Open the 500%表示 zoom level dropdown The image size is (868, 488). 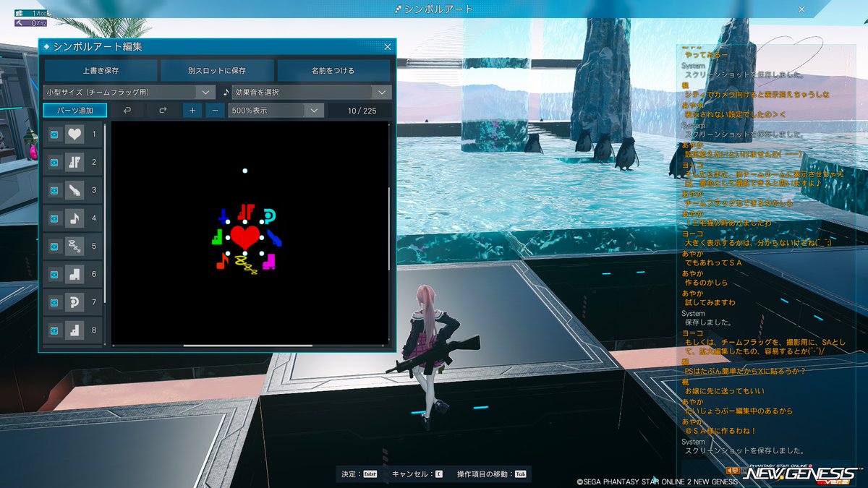tap(275, 111)
